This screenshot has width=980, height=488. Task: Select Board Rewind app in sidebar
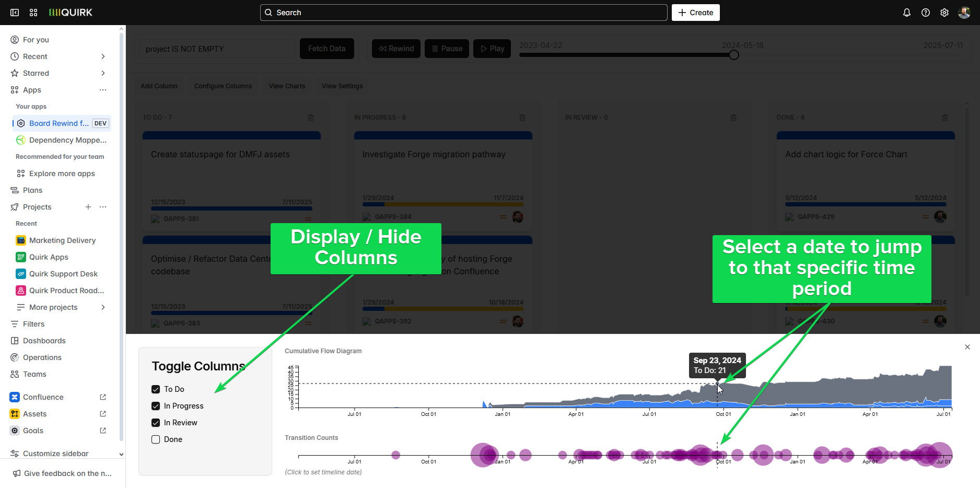(62, 123)
